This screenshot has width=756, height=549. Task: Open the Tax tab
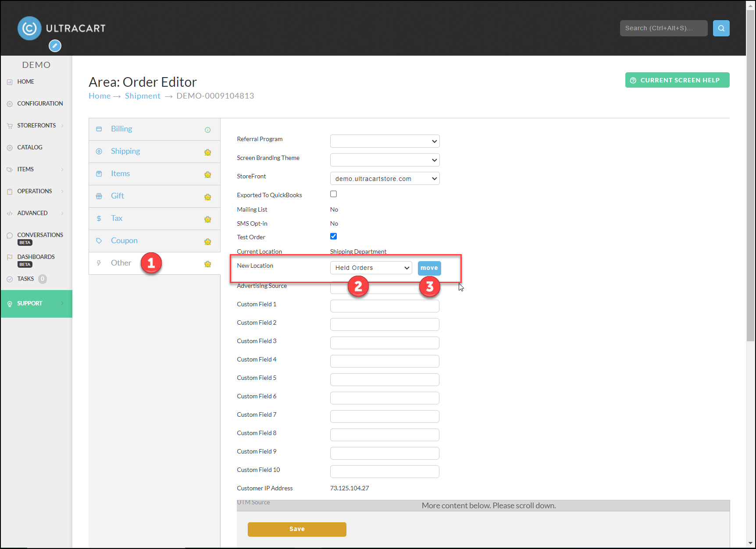coord(154,219)
